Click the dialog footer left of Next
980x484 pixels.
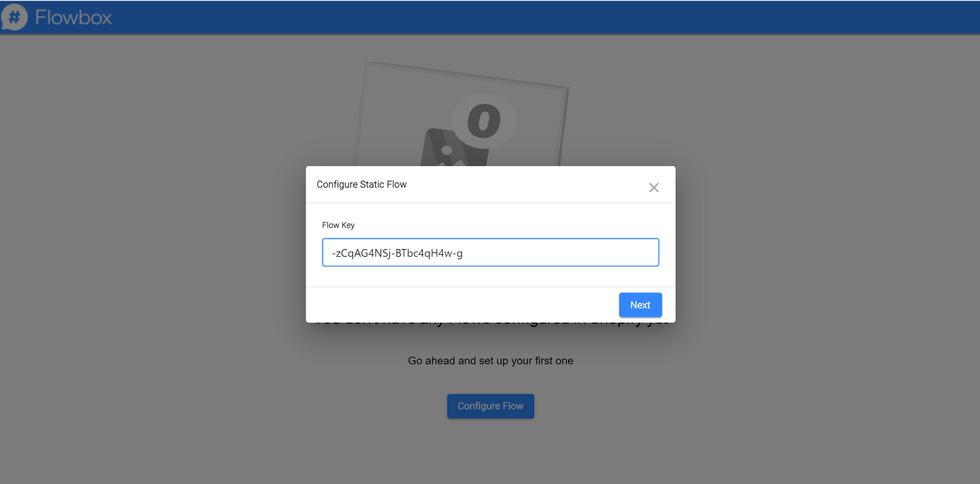pos(455,305)
